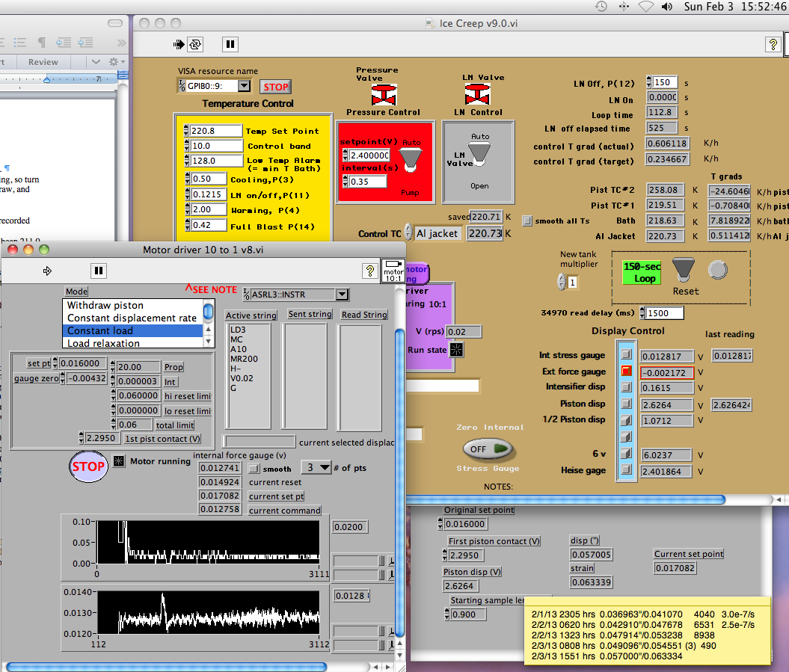Flip the Pressure Control Auto/Pump slider switch
This screenshot has width=789, height=672.
(409, 158)
